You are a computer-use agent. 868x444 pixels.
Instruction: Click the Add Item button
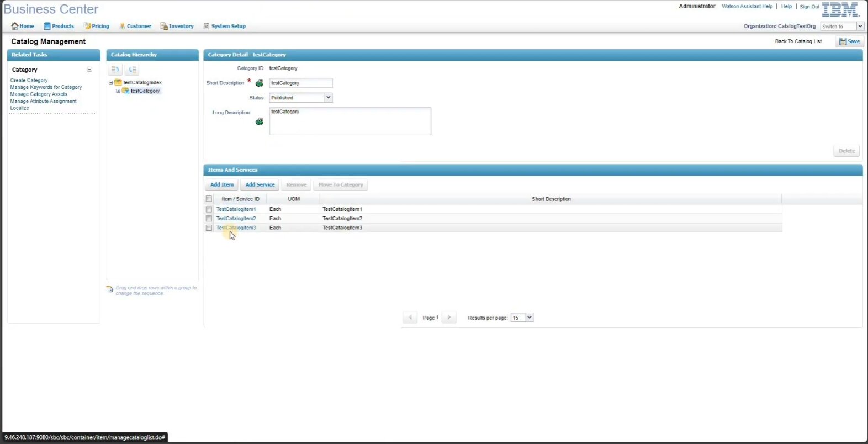click(x=221, y=185)
